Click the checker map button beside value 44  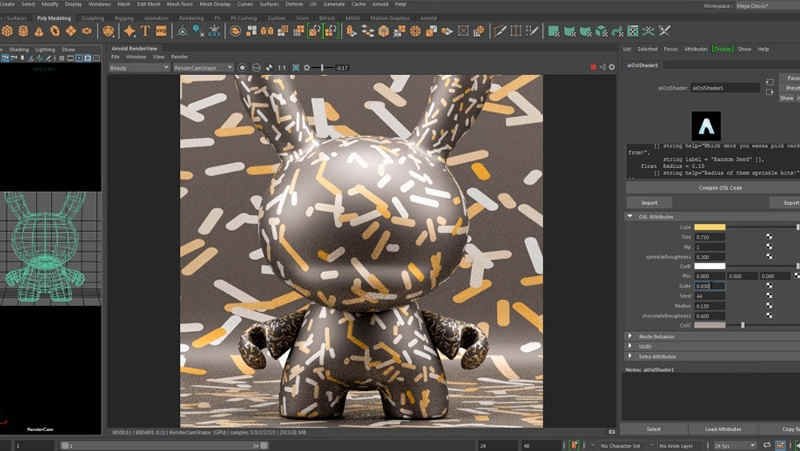point(769,296)
